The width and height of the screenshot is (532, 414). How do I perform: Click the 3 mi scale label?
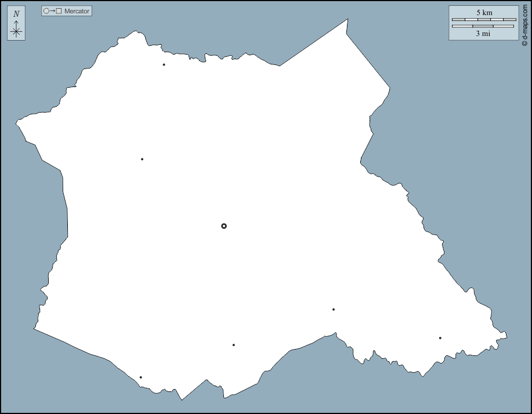[x=483, y=34]
